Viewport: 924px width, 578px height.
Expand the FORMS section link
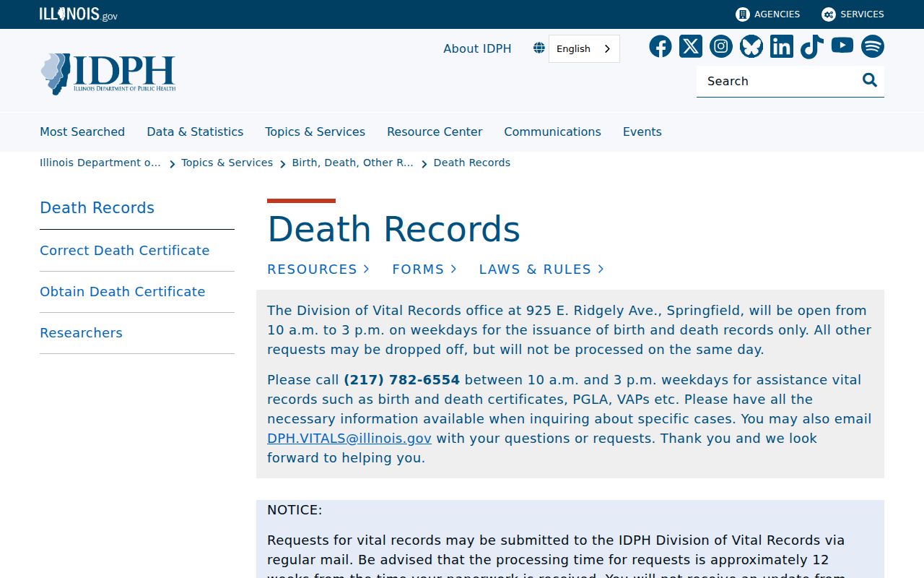click(x=424, y=269)
